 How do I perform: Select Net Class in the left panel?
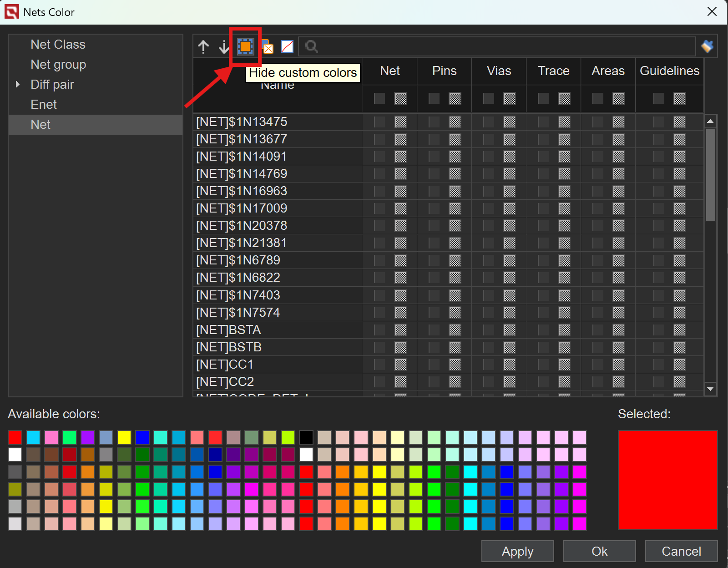58,45
